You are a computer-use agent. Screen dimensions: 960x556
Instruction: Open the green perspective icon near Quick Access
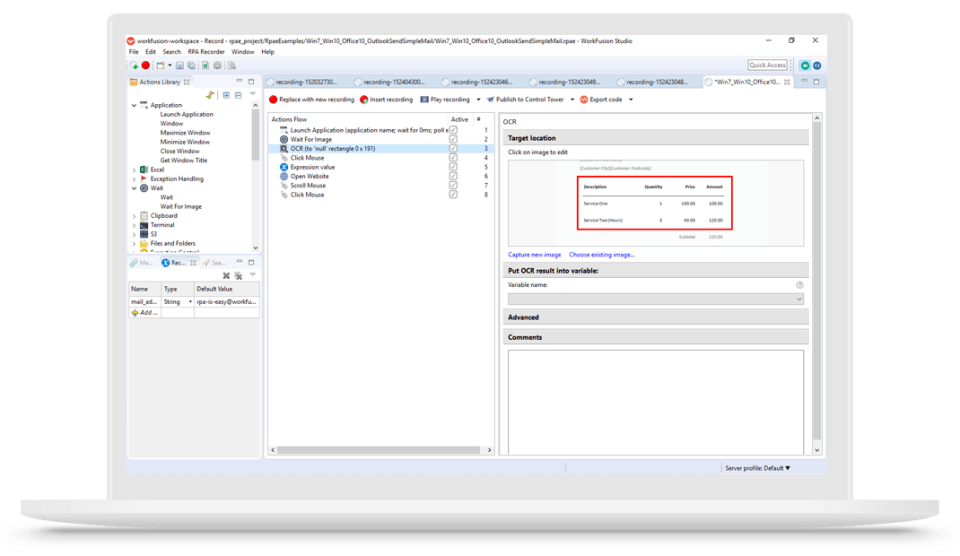(805, 66)
